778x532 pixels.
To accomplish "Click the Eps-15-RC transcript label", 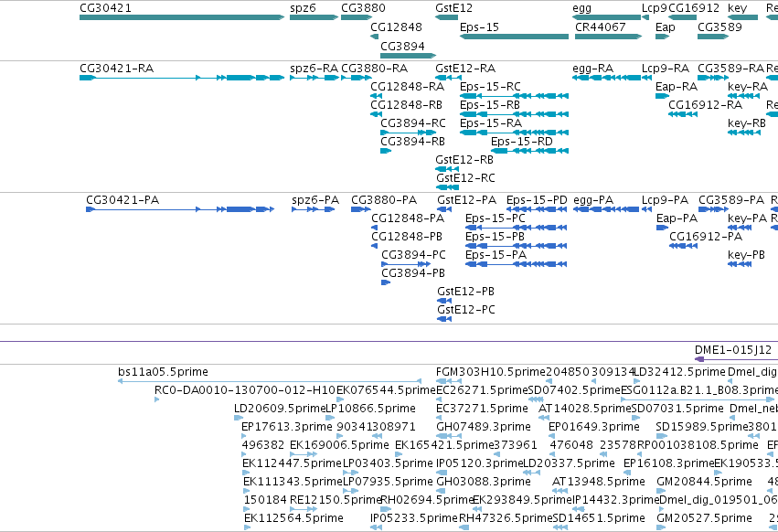I will (x=490, y=86).
